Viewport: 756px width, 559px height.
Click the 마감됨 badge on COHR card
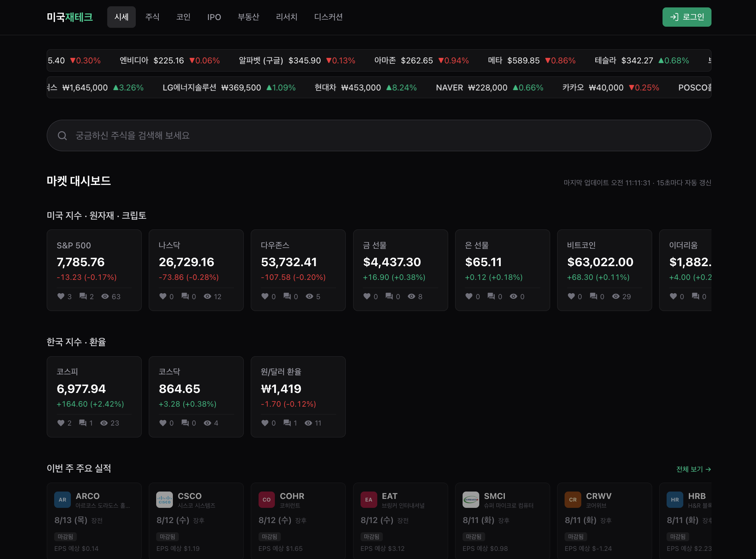[270, 536]
